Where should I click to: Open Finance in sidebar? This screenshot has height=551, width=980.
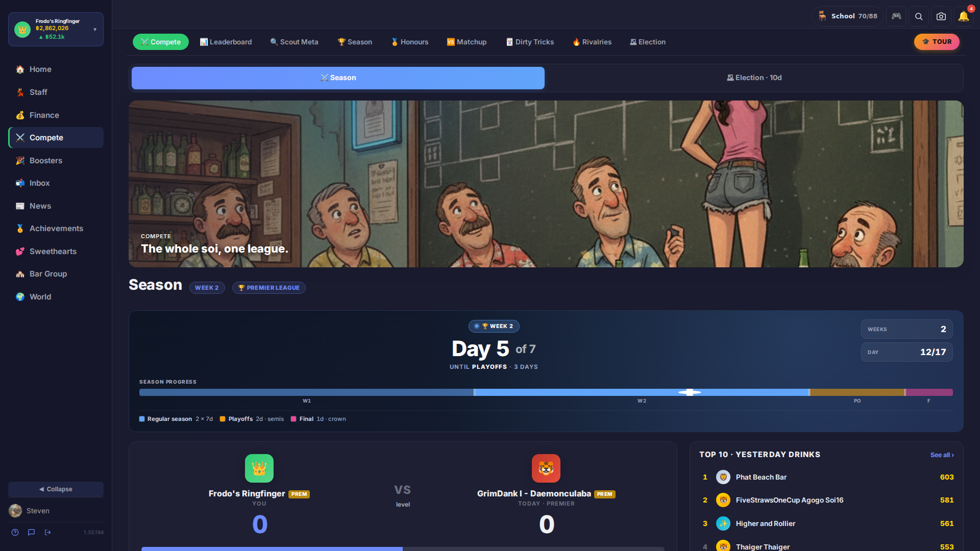coord(56,115)
